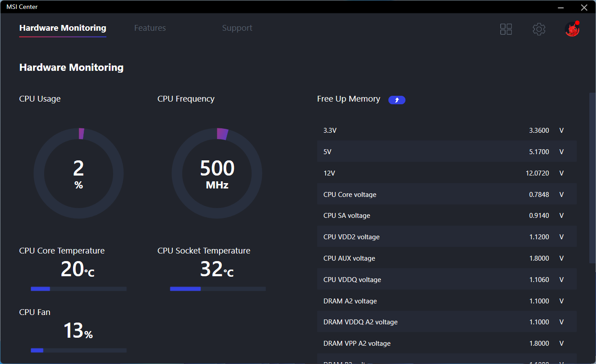This screenshot has width=596, height=364.
Task: Switch to the Features tab
Action: (150, 28)
